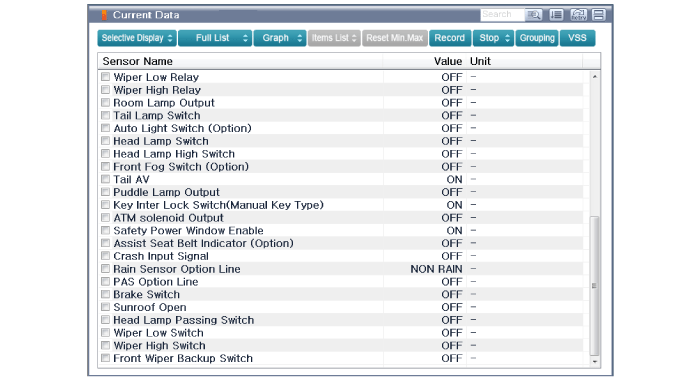This screenshot has height=380, width=700.
Task: Click the orange Current Data title icon
Action: click(x=104, y=15)
